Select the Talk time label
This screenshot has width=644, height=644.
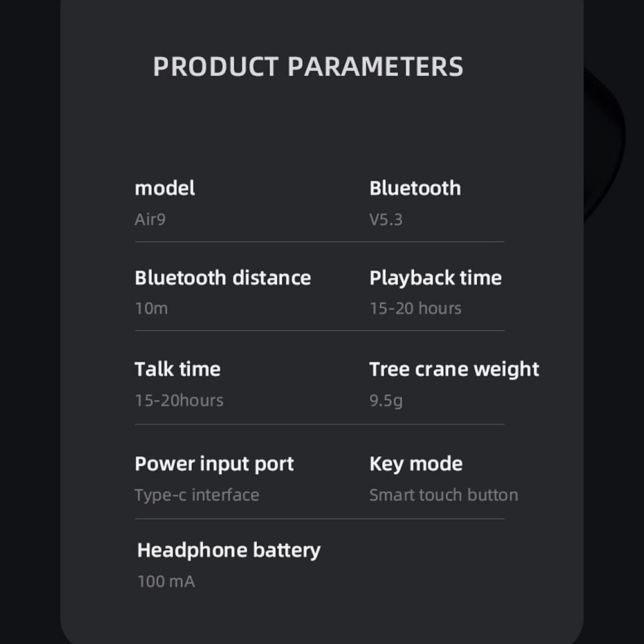pos(178,369)
